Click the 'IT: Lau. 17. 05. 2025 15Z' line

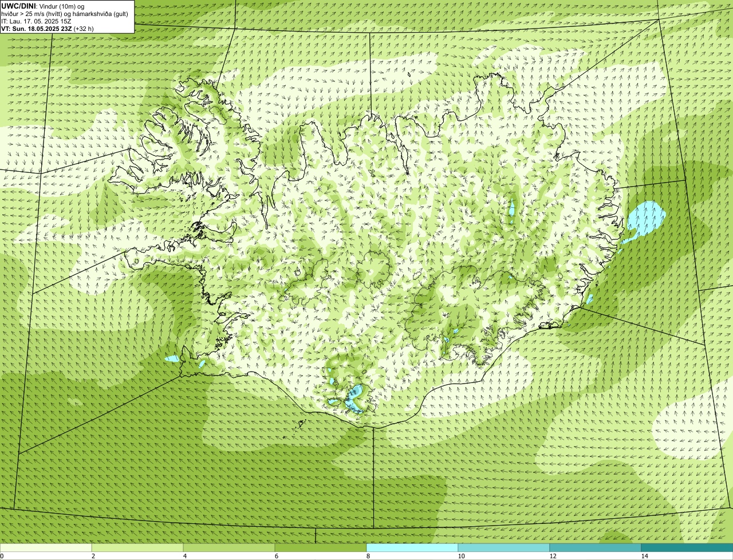37,21
